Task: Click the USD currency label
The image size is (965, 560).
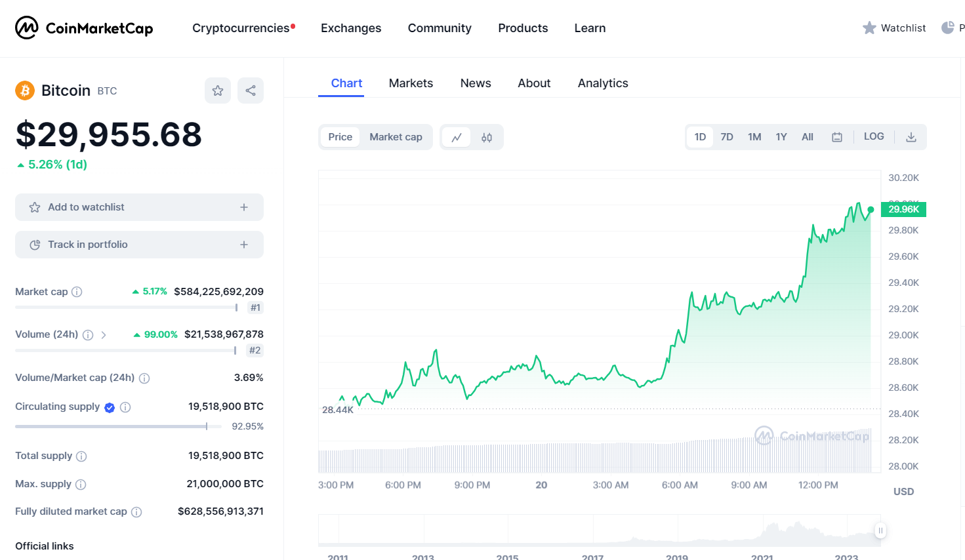Action: click(x=903, y=492)
